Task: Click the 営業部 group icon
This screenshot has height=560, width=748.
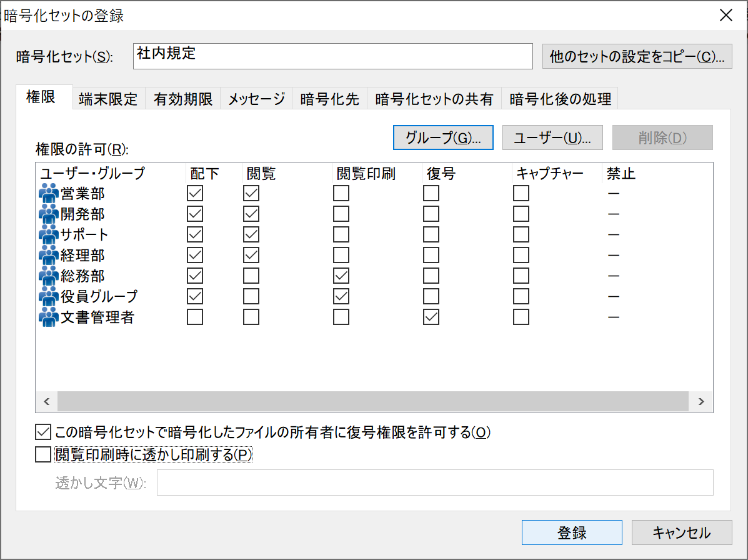Action: coord(48,194)
